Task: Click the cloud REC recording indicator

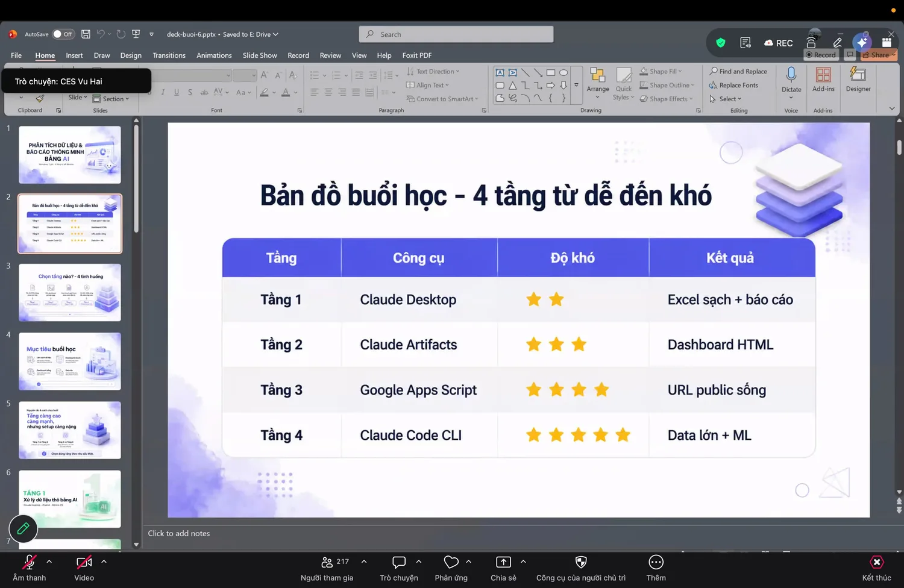Action: point(778,43)
